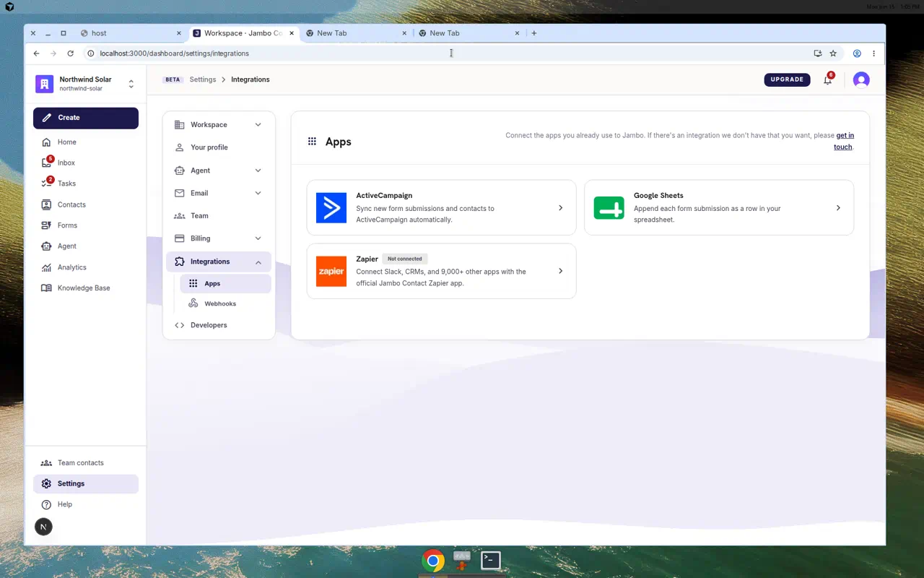Open Terminal from the taskbar
The height and width of the screenshot is (578, 924).
click(x=491, y=560)
